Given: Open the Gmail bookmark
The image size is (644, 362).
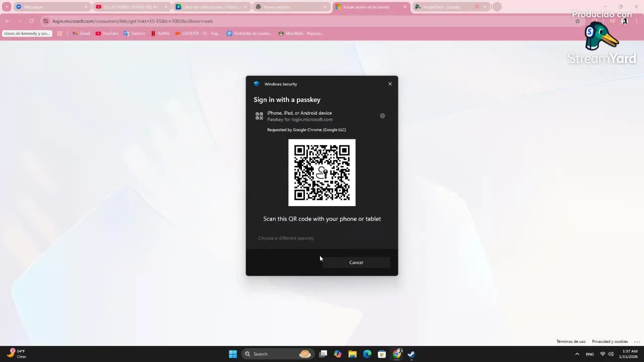Looking at the screenshot, I should [81, 34].
